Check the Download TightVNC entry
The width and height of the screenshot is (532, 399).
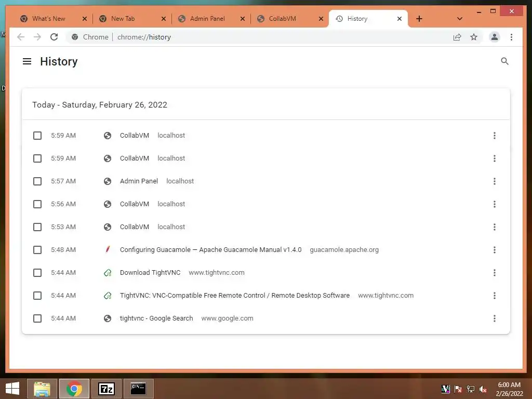[37, 273]
